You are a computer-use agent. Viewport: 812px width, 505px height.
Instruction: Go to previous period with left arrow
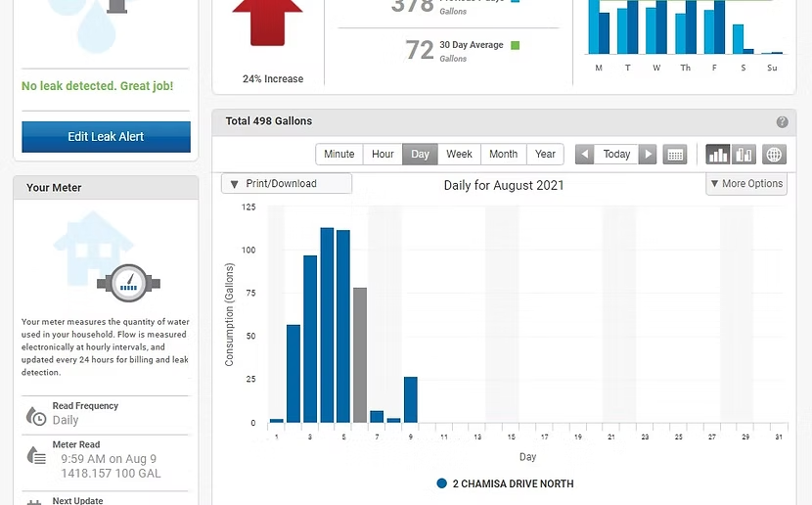coord(585,155)
